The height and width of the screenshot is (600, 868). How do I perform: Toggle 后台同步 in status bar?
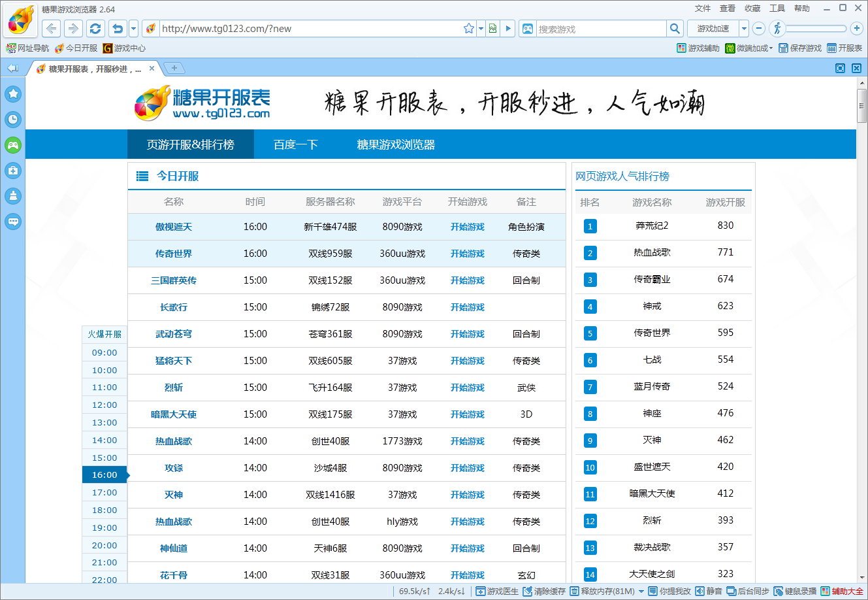(x=748, y=591)
